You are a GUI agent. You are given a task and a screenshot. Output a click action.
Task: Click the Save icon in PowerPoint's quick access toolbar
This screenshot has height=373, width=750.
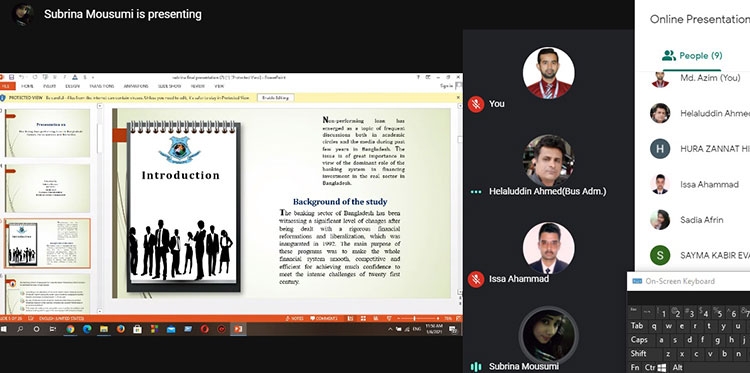11,77
